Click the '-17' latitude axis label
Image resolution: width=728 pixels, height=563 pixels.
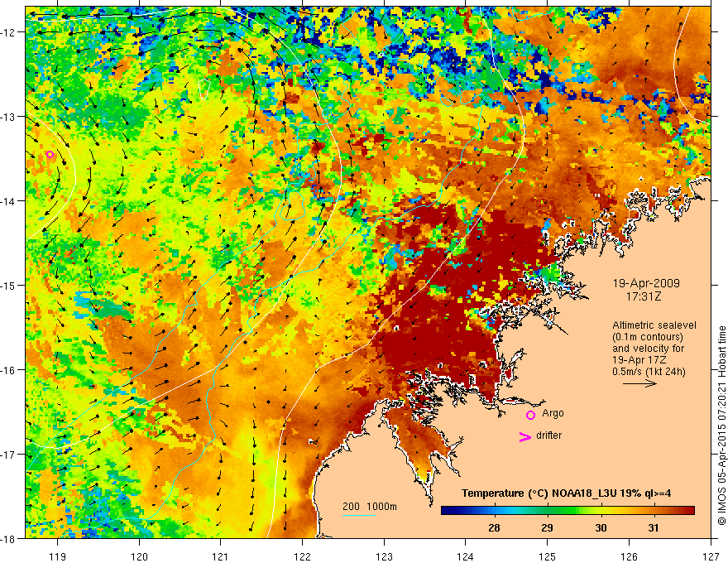coord(10,454)
